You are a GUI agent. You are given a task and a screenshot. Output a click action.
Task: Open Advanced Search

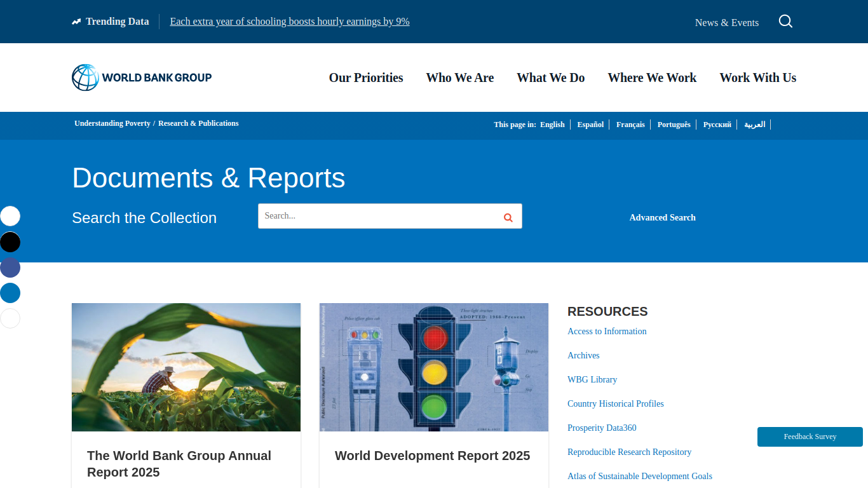pos(662,217)
